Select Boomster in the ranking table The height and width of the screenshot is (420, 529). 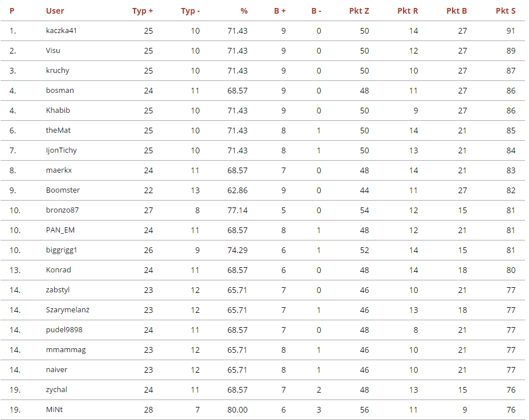click(63, 190)
